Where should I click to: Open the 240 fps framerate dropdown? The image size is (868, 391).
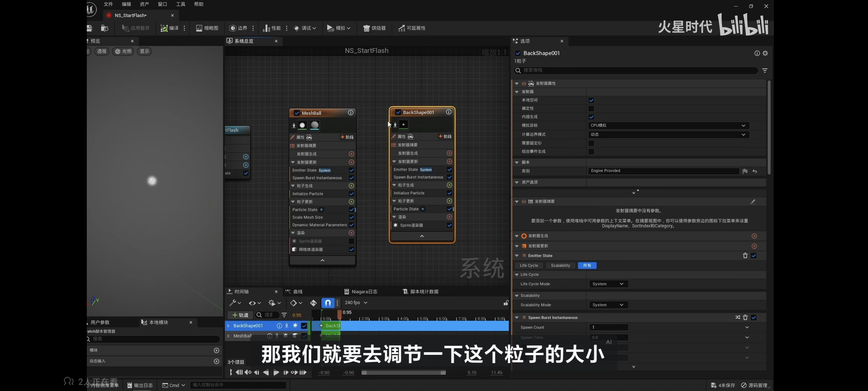coord(356,303)
